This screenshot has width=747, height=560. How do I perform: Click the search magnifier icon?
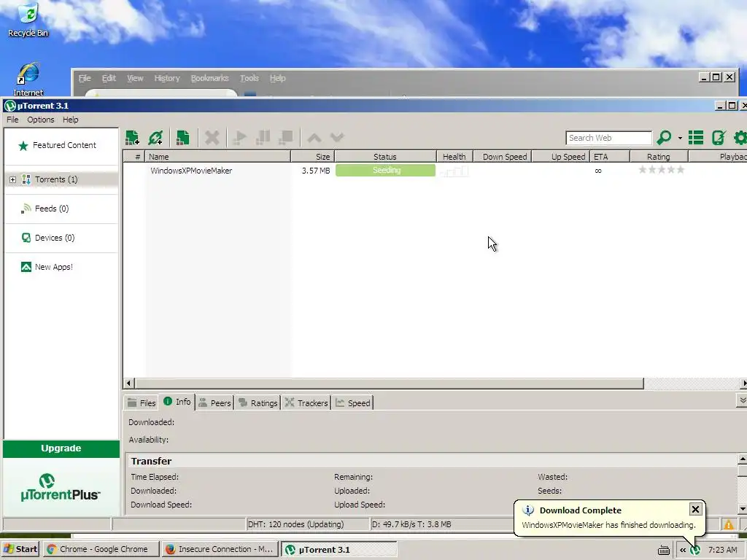point(664,138)
